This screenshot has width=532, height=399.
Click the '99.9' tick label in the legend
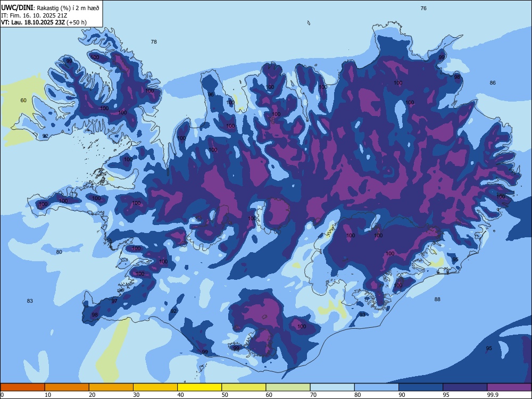pos(493,395)
